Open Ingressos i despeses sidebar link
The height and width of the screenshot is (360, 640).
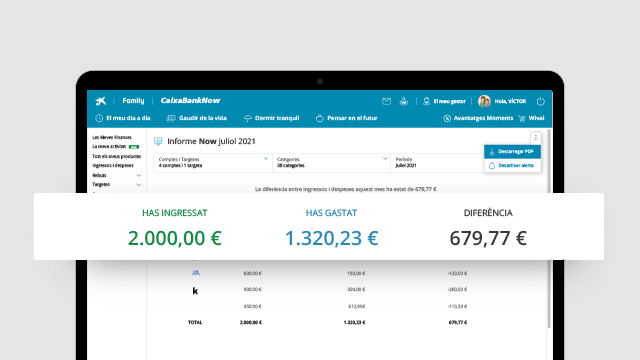click(x=113, y=166)
